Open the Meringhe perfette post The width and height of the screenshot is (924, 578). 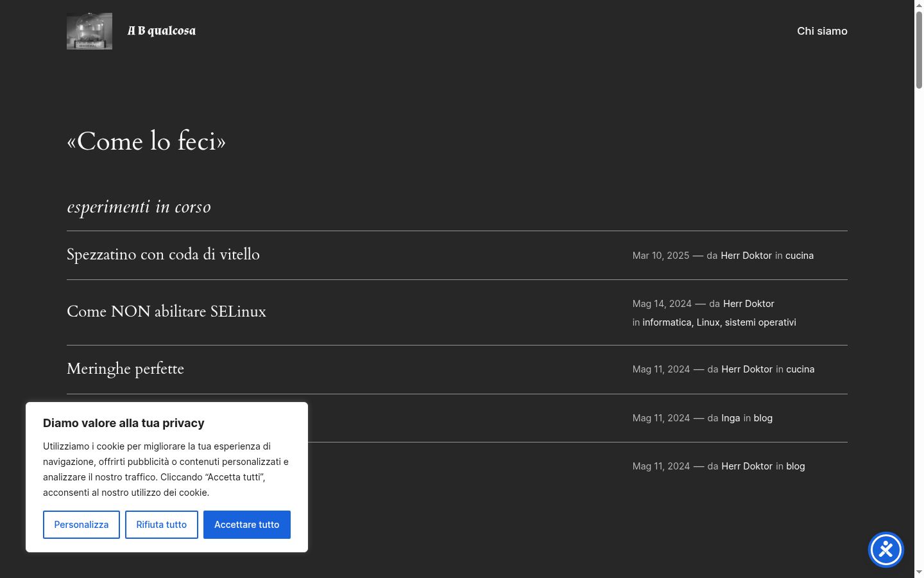tap(125, 369)
